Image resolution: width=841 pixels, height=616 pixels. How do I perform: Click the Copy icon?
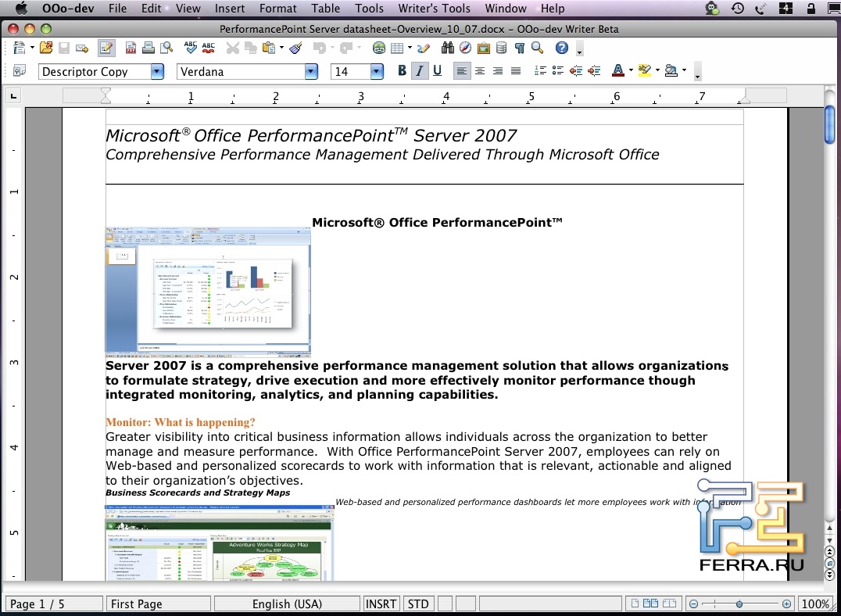pyautogui.click(x=250, y=48)
